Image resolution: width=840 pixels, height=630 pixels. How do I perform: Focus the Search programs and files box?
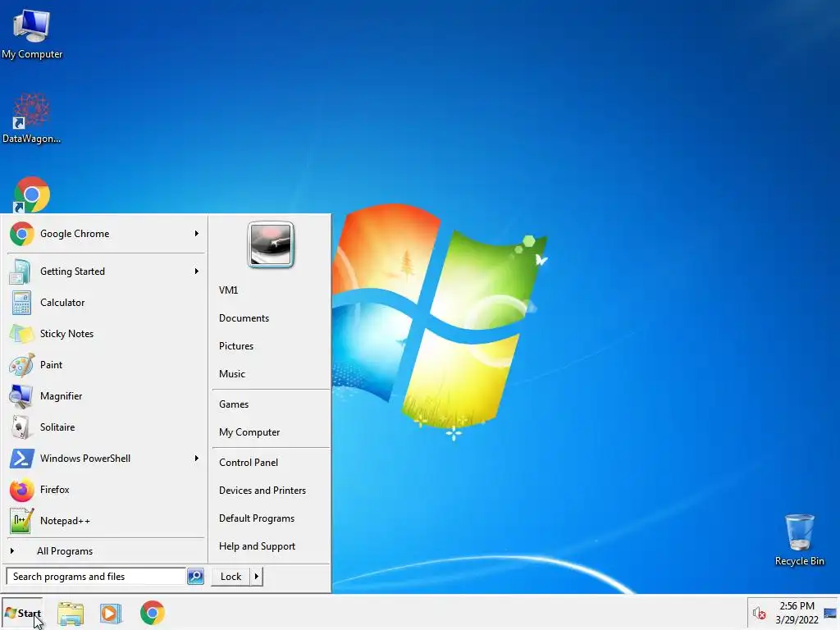click(x=96, y=577)
